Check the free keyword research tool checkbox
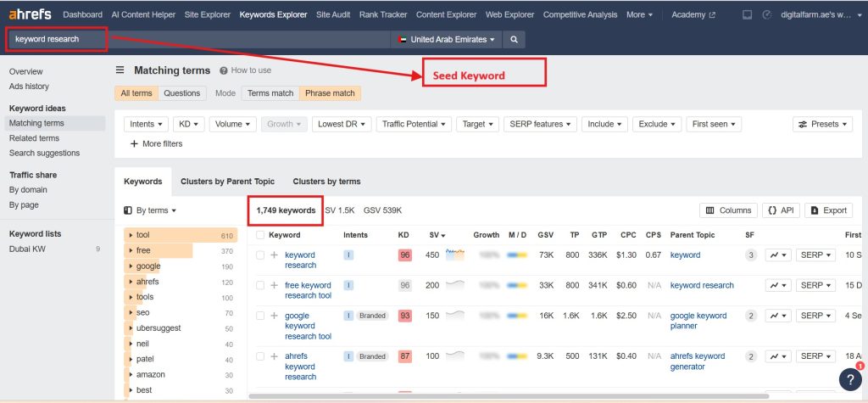The height and width of the screenshot is (403, 868). click(x=260, y=285)
